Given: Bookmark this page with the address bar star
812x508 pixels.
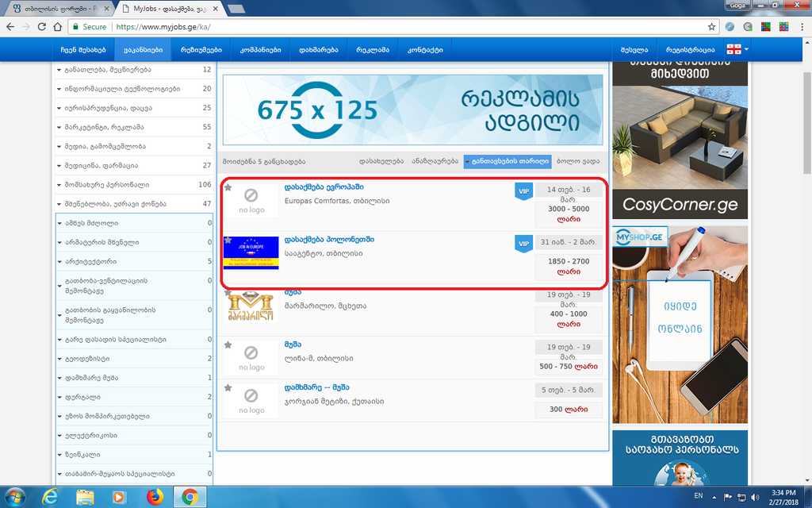Looking at the screenshot, I should pyautogui.click(x=711, y=26).
